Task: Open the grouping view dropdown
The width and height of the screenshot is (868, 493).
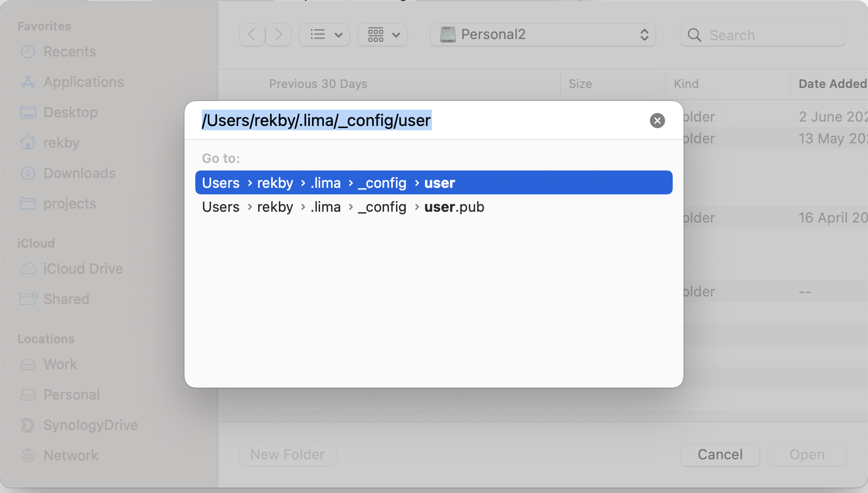Action: tap(382, 34)
